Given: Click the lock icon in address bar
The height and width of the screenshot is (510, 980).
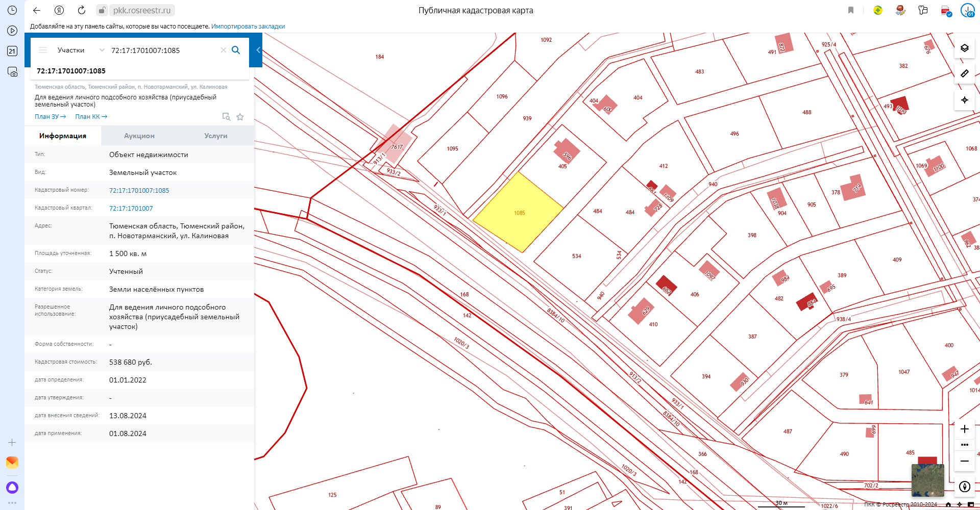Looking at the screenshot, I should click(102, 10).
